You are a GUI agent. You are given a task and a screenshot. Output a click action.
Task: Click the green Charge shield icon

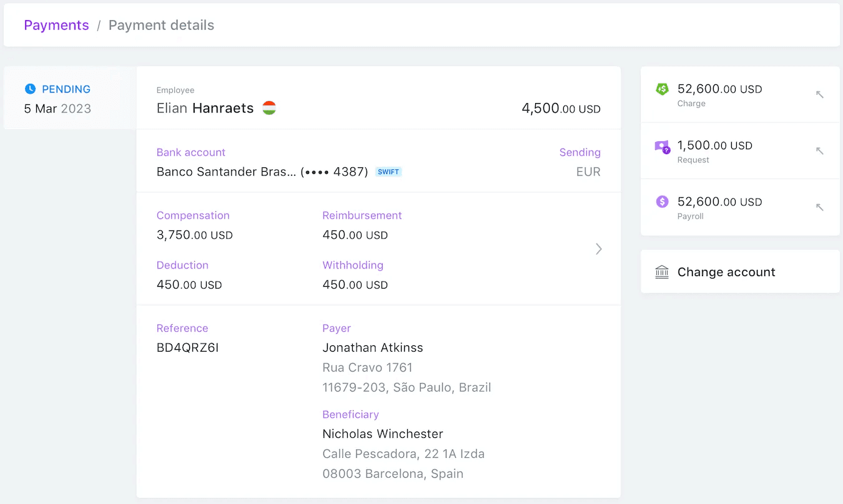tap(662, 89)
